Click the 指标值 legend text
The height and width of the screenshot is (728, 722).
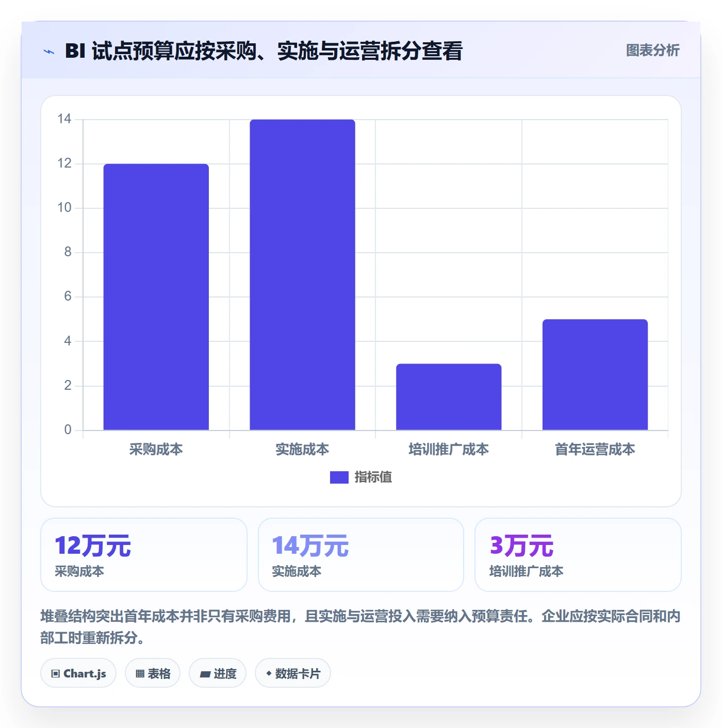(373, 477)
